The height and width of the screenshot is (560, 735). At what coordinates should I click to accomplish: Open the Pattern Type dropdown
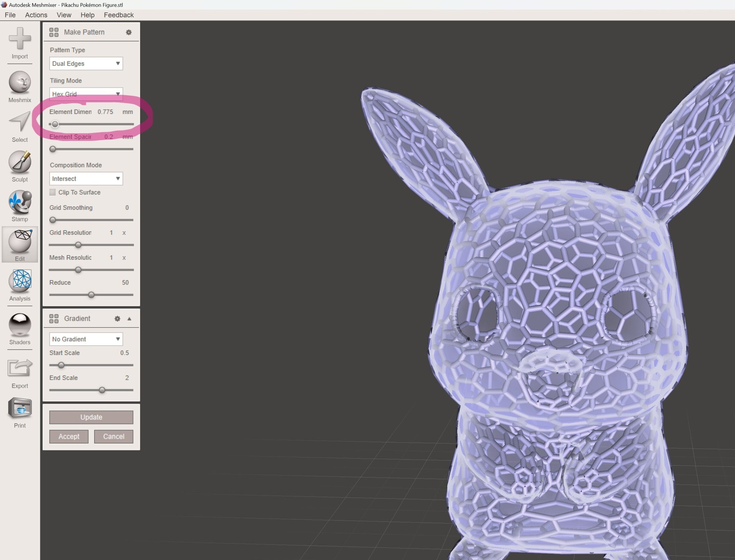(86, 63)
